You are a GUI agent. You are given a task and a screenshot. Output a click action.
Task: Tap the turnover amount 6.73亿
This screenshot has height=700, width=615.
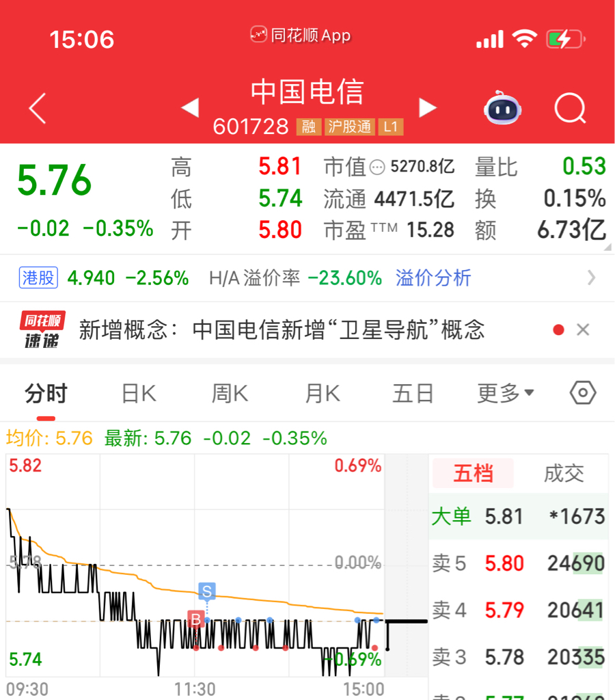[571, 230]
